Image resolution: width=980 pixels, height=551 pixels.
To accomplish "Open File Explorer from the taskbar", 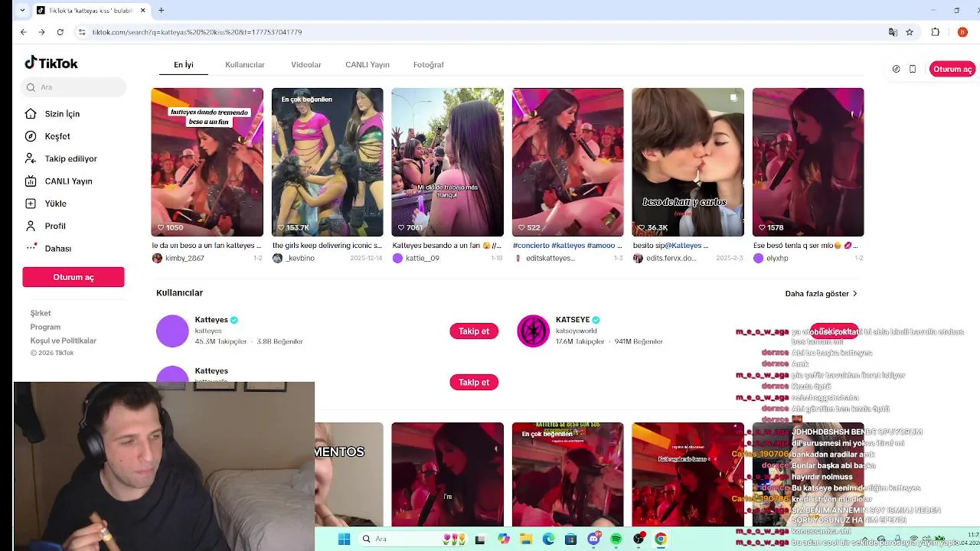I will [525, 539].
